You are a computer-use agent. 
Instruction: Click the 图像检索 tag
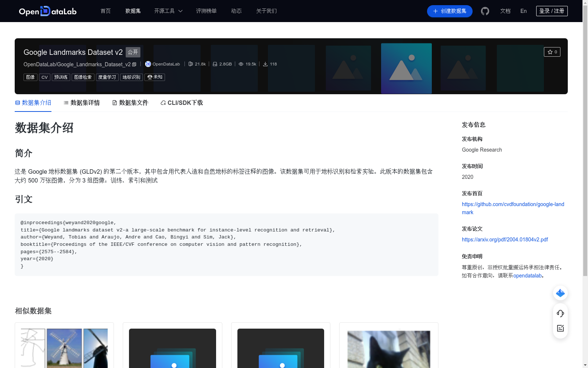tap(83, 77)
